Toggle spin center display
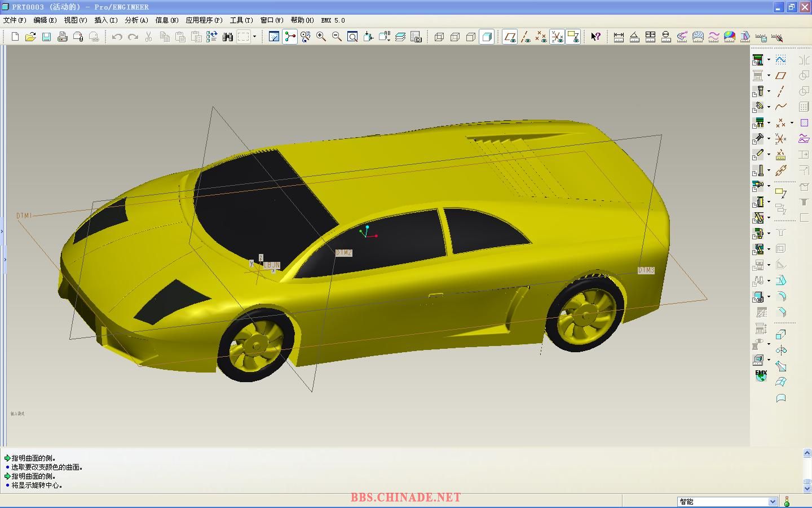Screen dimensions: 812x508 coord(290,37)
